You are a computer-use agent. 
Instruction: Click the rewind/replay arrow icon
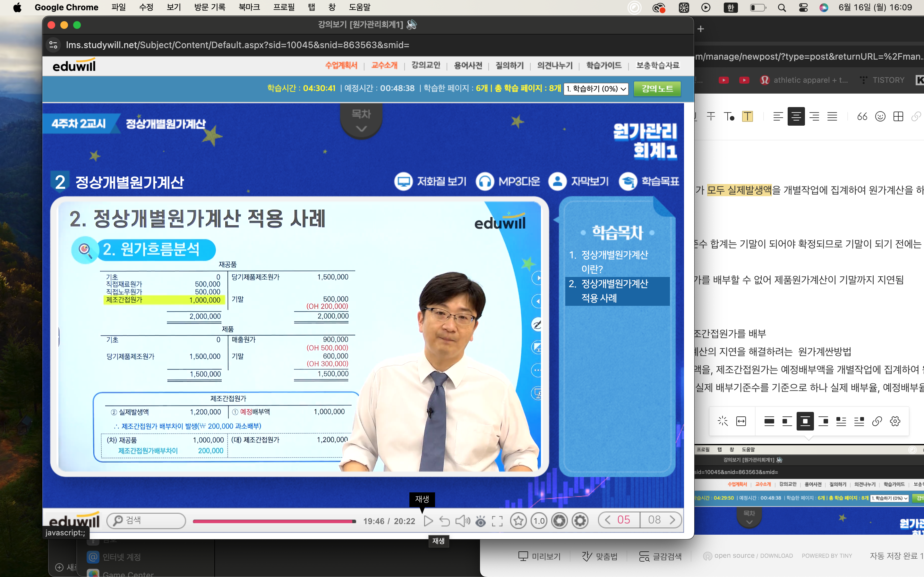tap(444, 521)
